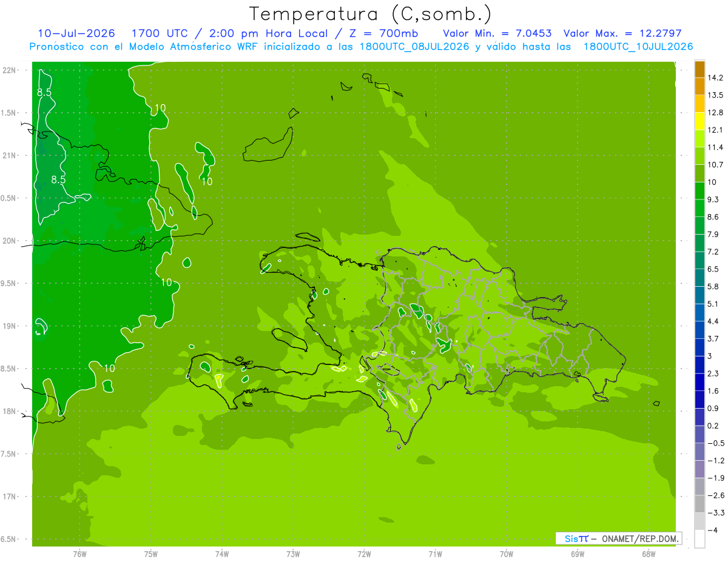Image resolution: width=728 pixels, height=562 pixels.
Task: Pick the yellow swatch between 12.1 and 12.8
Action: pos(699,121)
